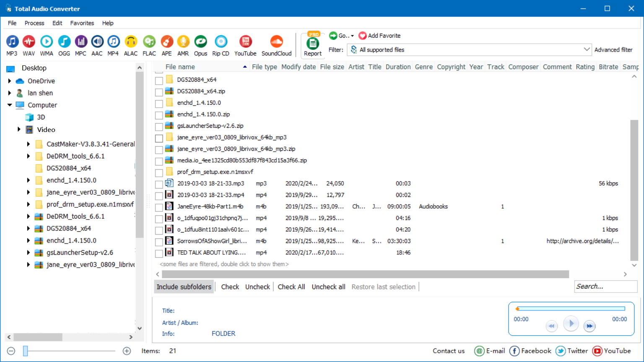Tick the checkbox for 2019-03-03 18-21-33.mp3
Viewport: 644px width, 362px height.
point(159,184)
